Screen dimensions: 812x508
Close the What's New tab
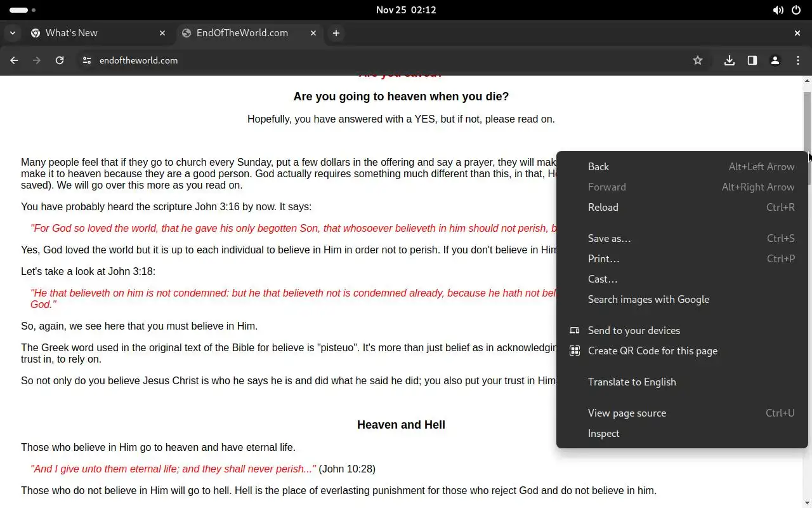(x=162, y=33)
